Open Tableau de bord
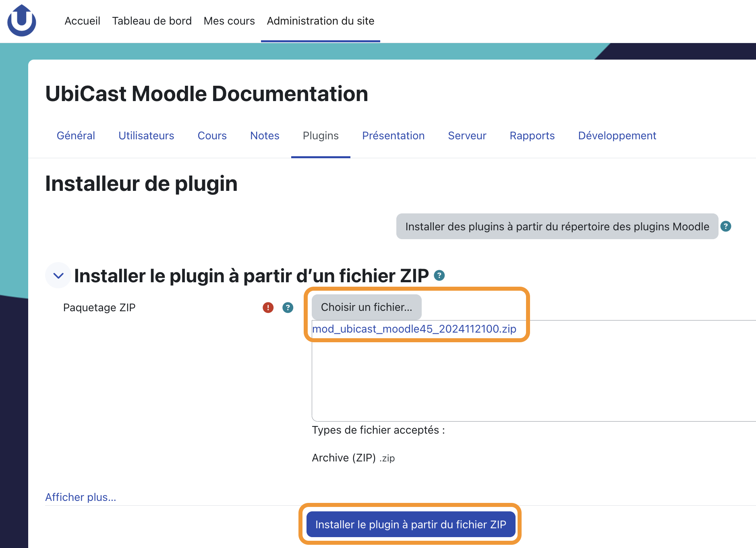The width and height of the screenshot is (756, 548). click(152, 21)
